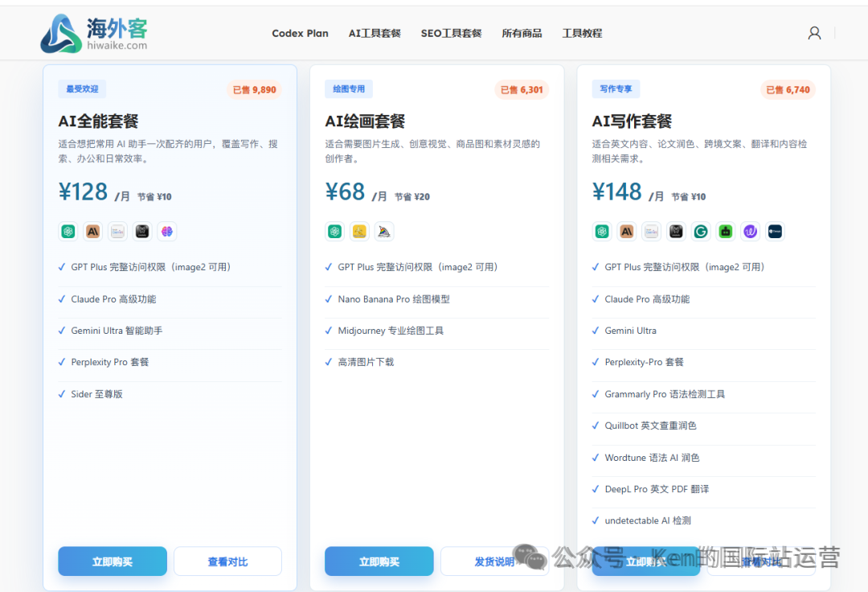Click Claude icon in AI写作套餐 card
The width and height of the screenshot is (868, 592).
(x=627, y=232)
